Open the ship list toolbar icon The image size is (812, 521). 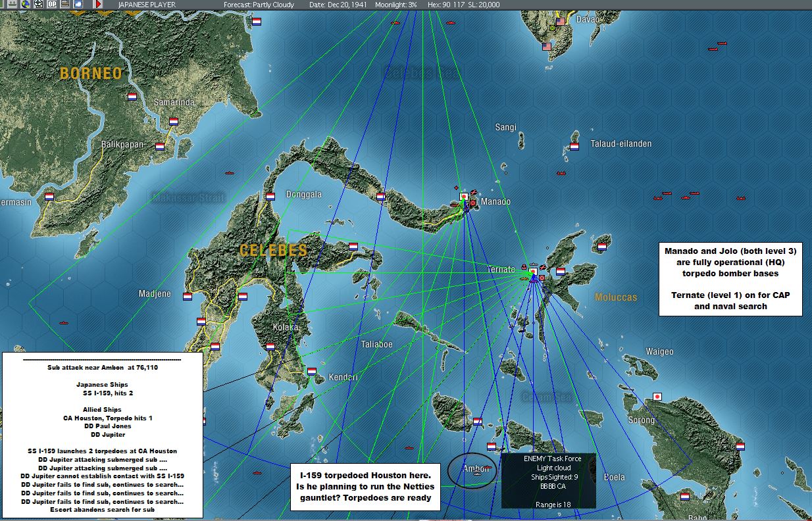click(12, 4)
